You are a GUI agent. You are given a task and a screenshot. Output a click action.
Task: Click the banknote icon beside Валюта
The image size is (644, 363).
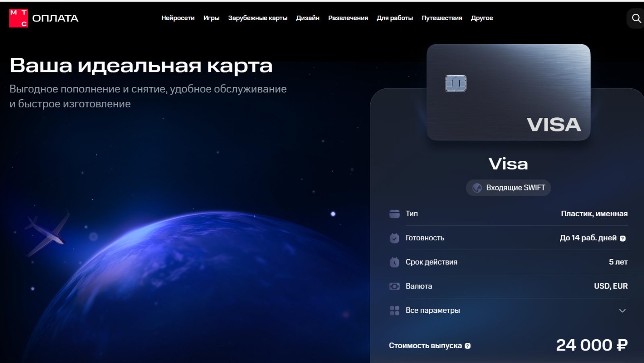[x=394, y=286]
